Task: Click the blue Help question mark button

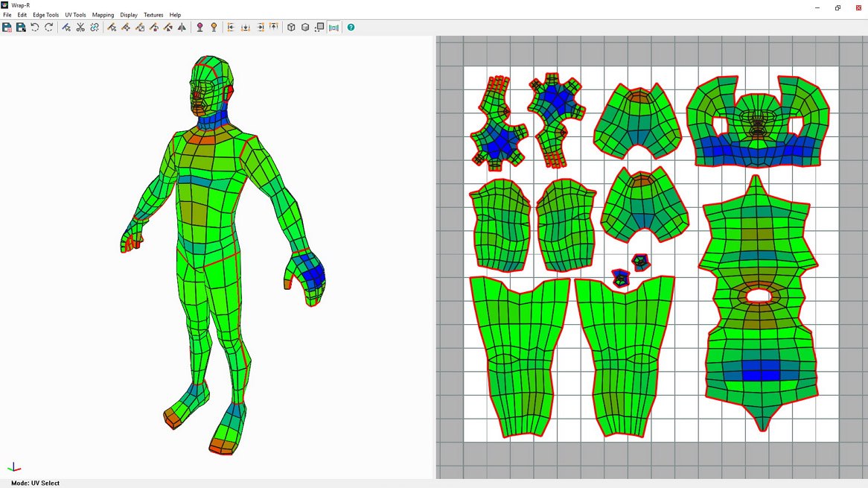Action: [x=350, y=28]
